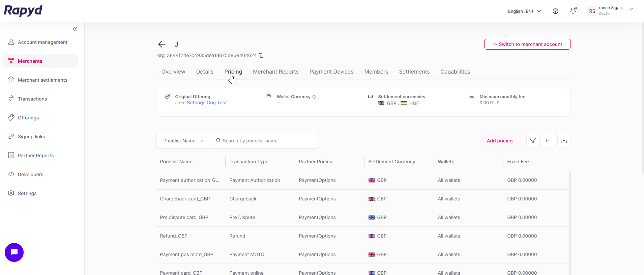
Task: Download the pricing table
Action: pyautogui.click(x=564, y=141)
